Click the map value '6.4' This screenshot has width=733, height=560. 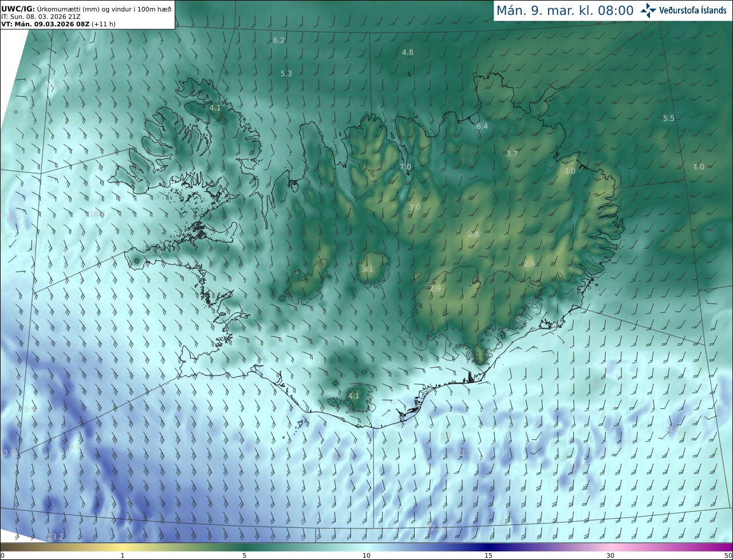(x=482, y=126)
